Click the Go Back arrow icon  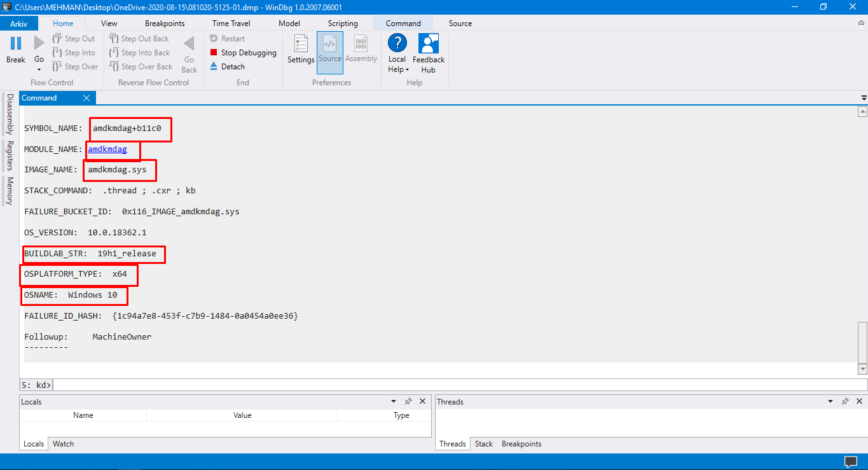coord(189,43)
